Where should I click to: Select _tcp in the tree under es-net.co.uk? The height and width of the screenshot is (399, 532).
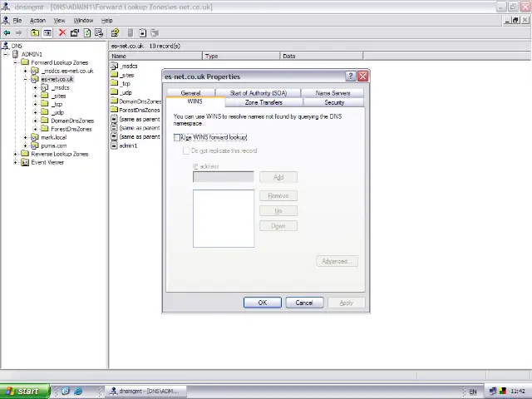[57, 104]
